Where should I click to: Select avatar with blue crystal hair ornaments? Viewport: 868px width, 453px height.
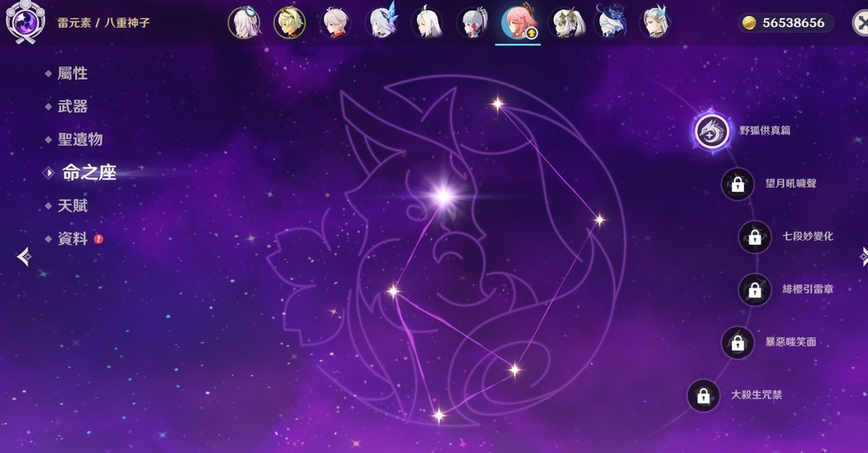tap(383, 22)
